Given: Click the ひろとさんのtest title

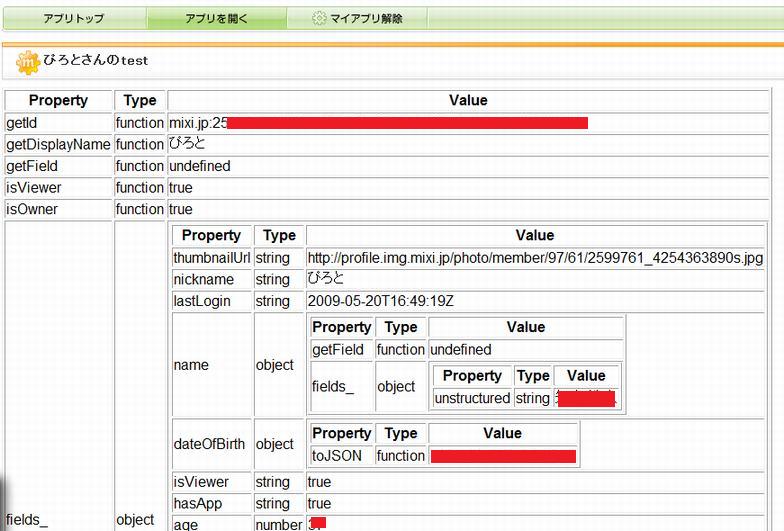Looking at the screenshot, I should pos(96,60).
